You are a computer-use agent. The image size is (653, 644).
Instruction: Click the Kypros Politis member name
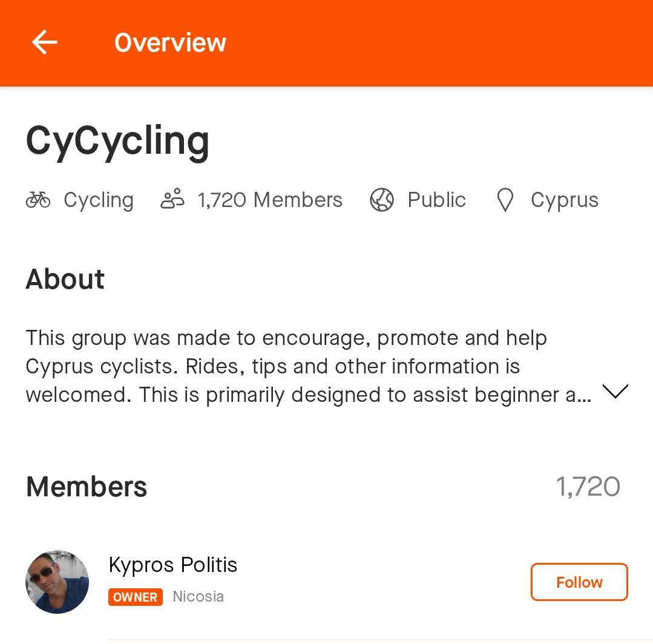click(173, 565)
